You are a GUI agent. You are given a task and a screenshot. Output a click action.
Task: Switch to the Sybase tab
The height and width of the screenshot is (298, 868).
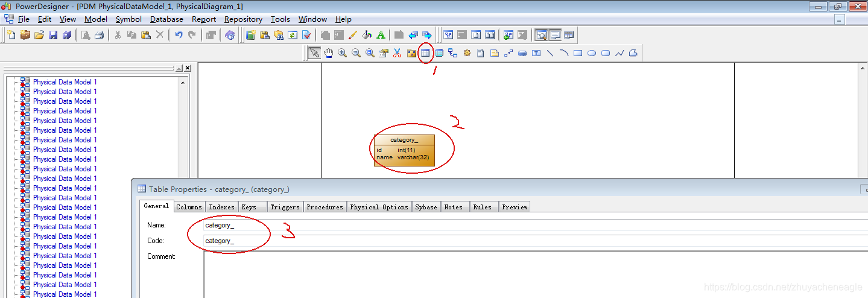pyautogui.click(x=426, y=207)
